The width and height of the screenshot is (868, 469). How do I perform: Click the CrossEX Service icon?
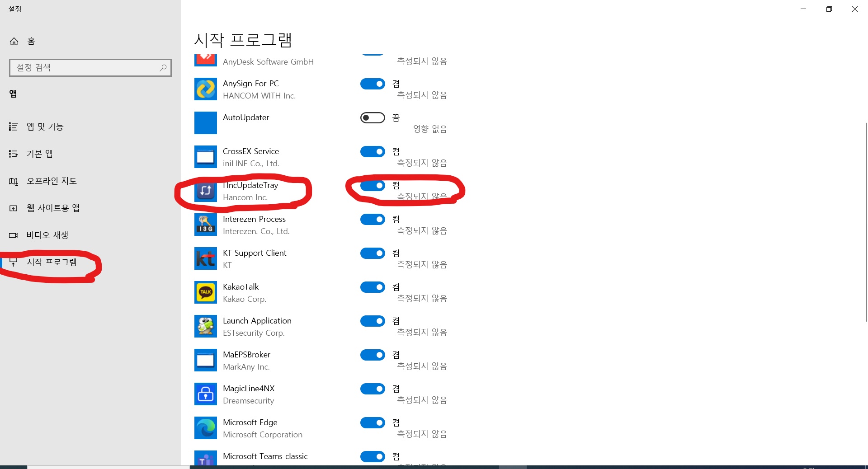[x=206, y=157]
